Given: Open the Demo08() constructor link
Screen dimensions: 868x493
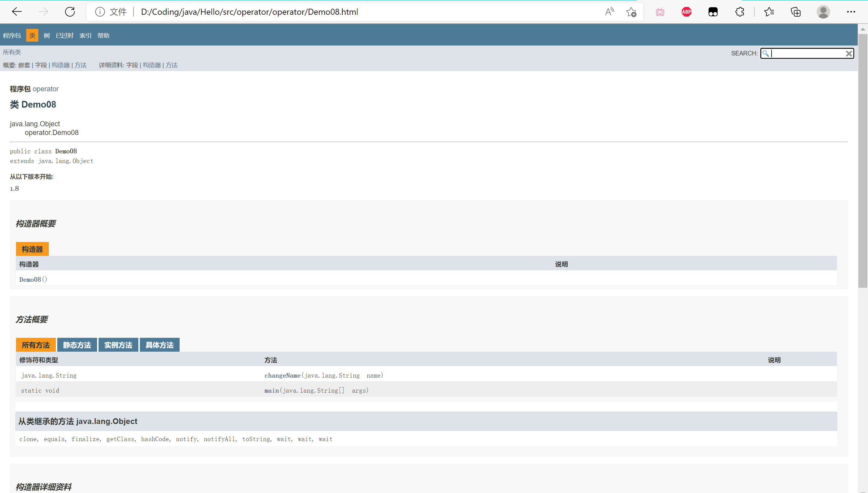Looking at the screenshot, I should point(30,279).
